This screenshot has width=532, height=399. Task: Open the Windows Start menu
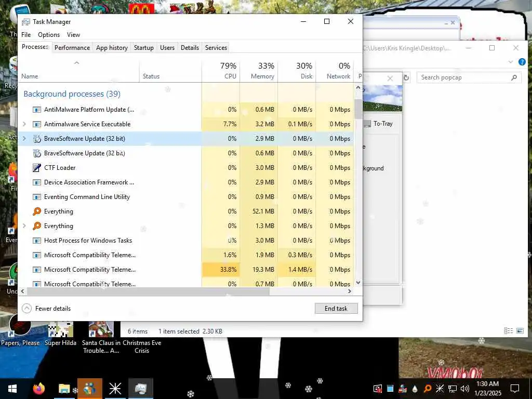point(12,389)
